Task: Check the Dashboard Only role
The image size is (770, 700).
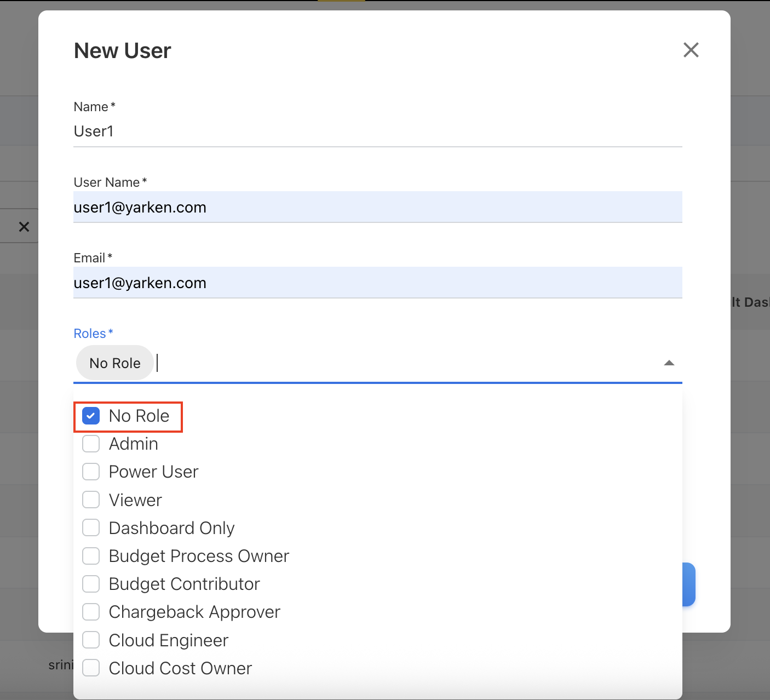Action: click(91, 527)
